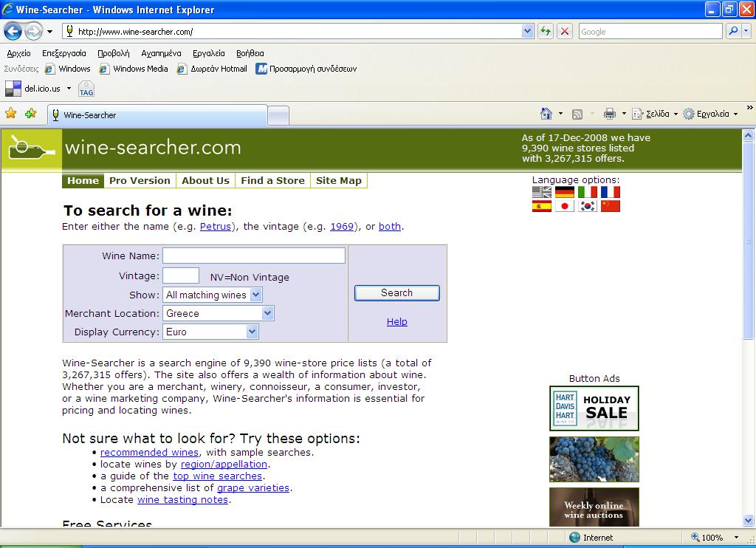Open the recommended wines link
This screenshot has width=756, height=548.
pyautogui.click(x=149, y=453)
